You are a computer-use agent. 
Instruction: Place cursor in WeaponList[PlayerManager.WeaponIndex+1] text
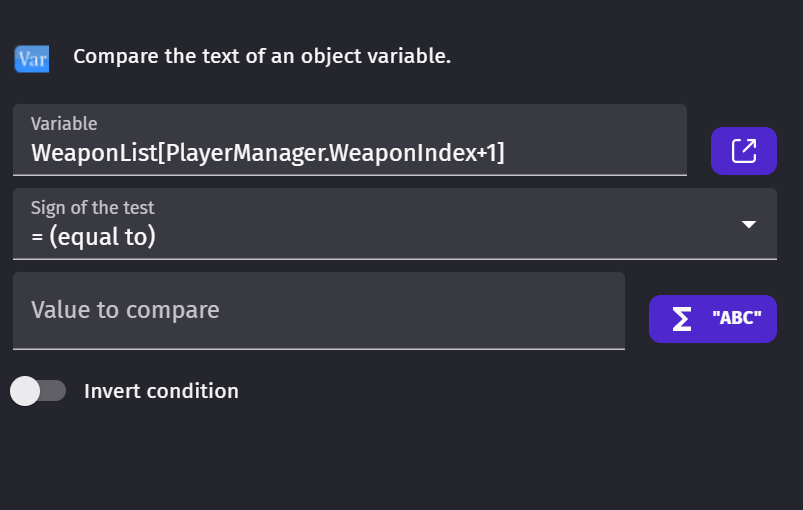[x=268, y=153]
